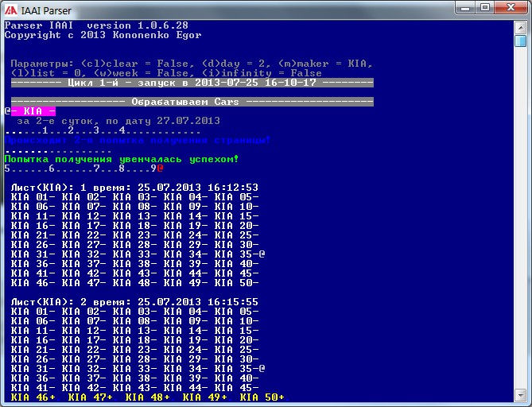The image size is (532, 407).
Task: Click 'Copyright c 2013 Kononenko Egor' text
Action: pos(103,35)
